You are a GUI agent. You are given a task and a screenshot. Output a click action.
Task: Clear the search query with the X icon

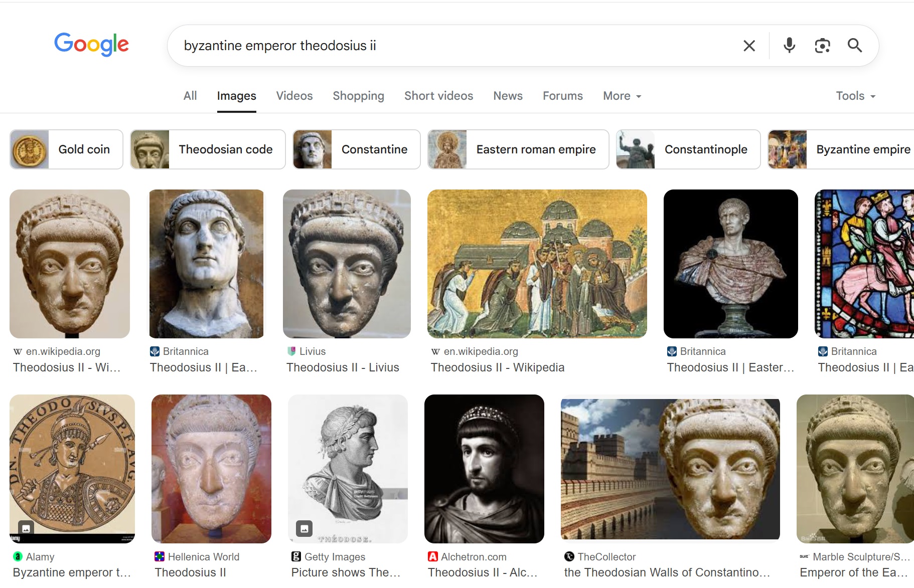click(749, 46)
